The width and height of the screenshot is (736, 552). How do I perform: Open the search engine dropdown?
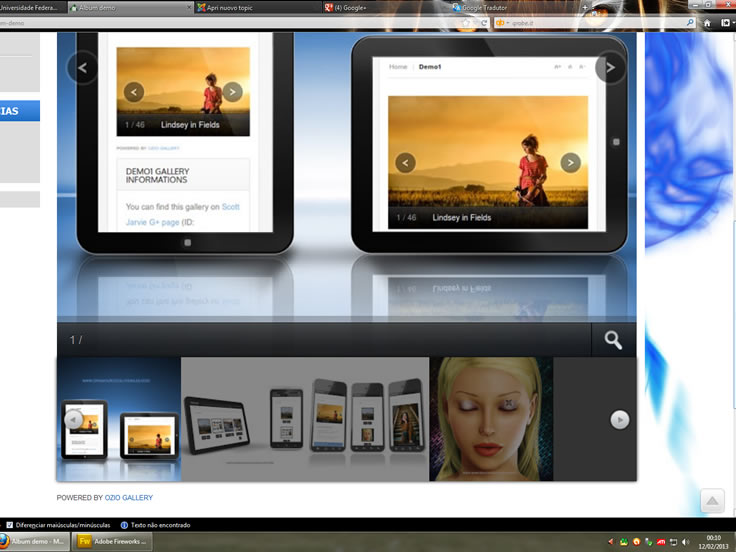pos(503,23)
